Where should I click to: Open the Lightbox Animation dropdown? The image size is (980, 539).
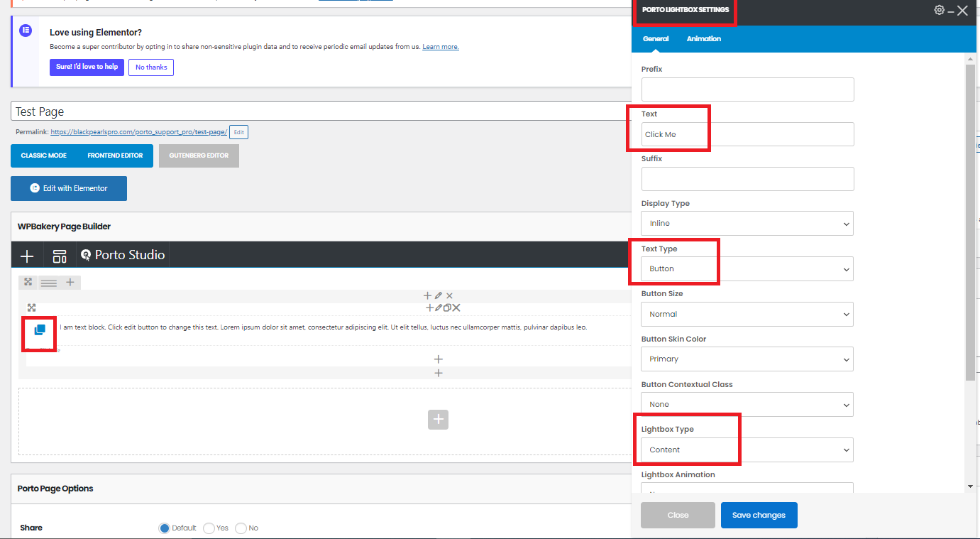pyautogui.click(x=747, y=488)
